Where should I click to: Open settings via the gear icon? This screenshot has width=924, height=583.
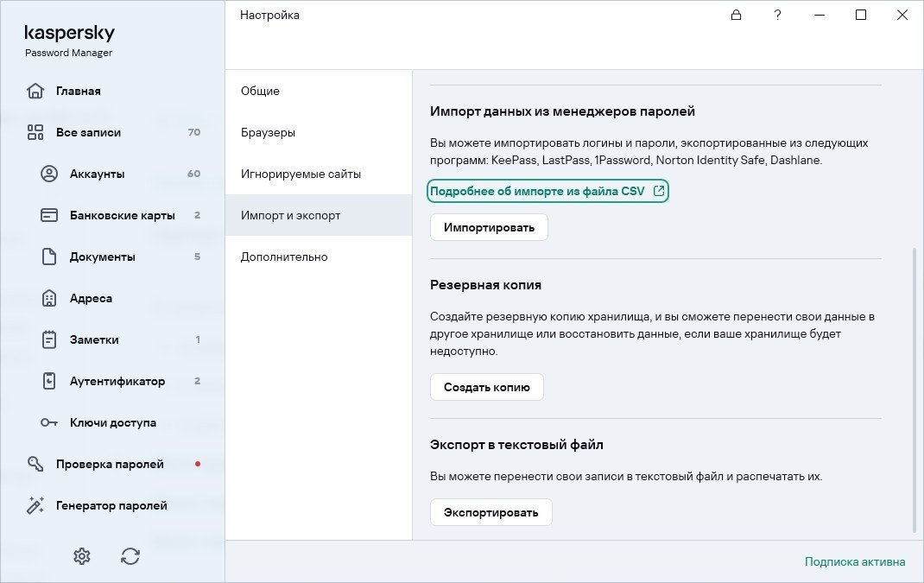[x=82, y=556]
